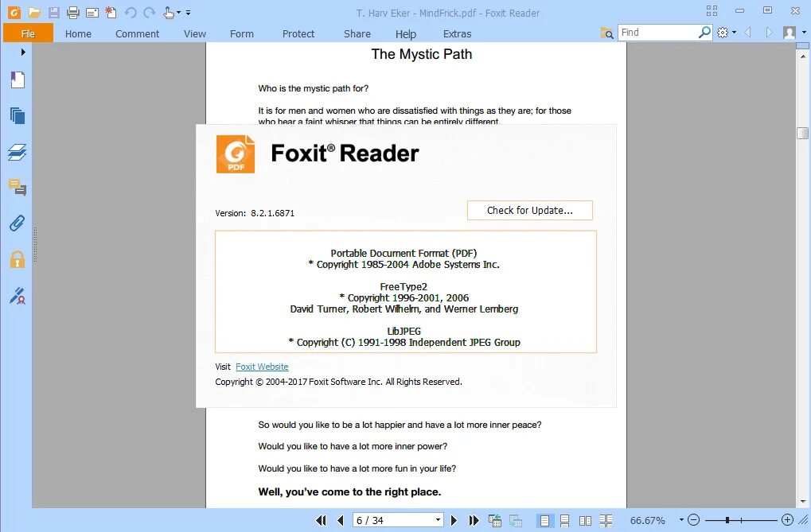Image resolution: width=811 pixels, height=532 pixels.
Task: Click the vertical scrollbar thumb
Action: (803, 133)
